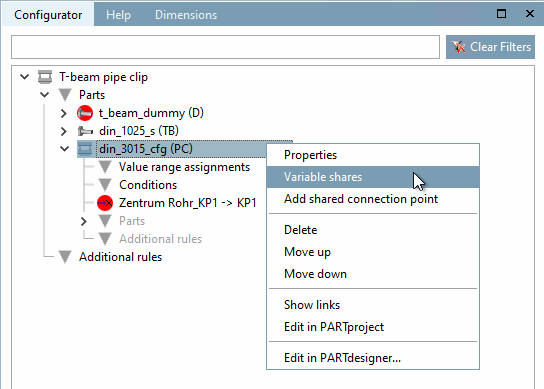The height and width of the screenshot is (389, 544).
Task: Expand the greyed Parts subnode
Action: (84, 221)
